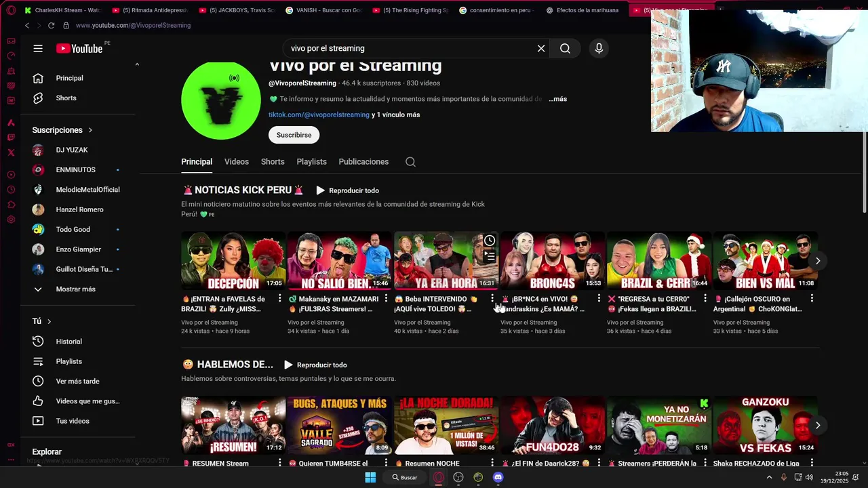Open tiktok.com/@vivoporelstreaming link
This screenshot has width=868, height=488.
(x=319, y=115)
